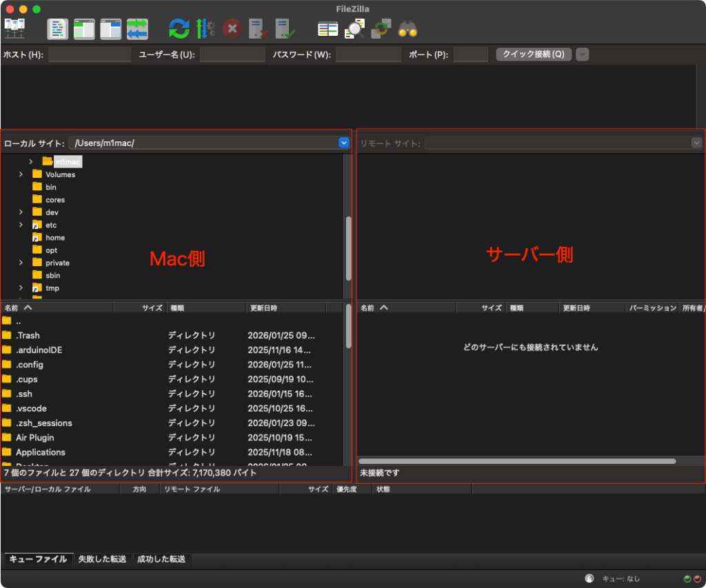Open the ローカル サイト path dropdown
This screenshot has width=706, height=588.
click(x=344, y=143)
